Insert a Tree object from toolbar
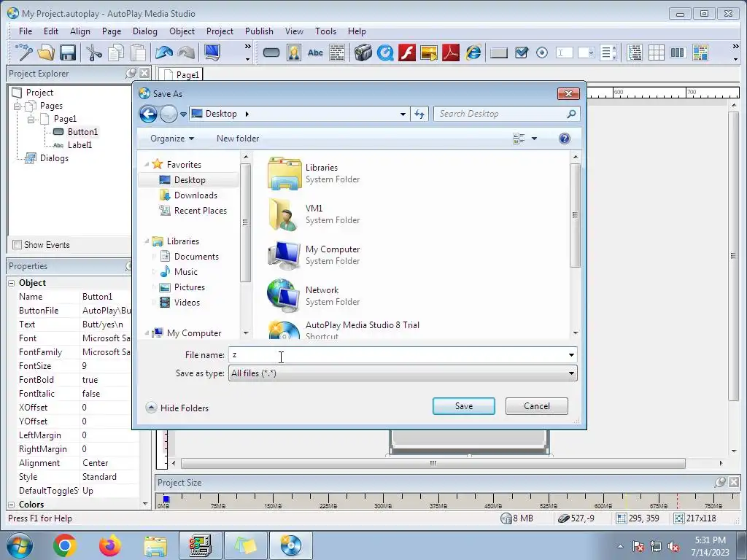The height and width of the screenshot is (560, 747). pos(635,52)
